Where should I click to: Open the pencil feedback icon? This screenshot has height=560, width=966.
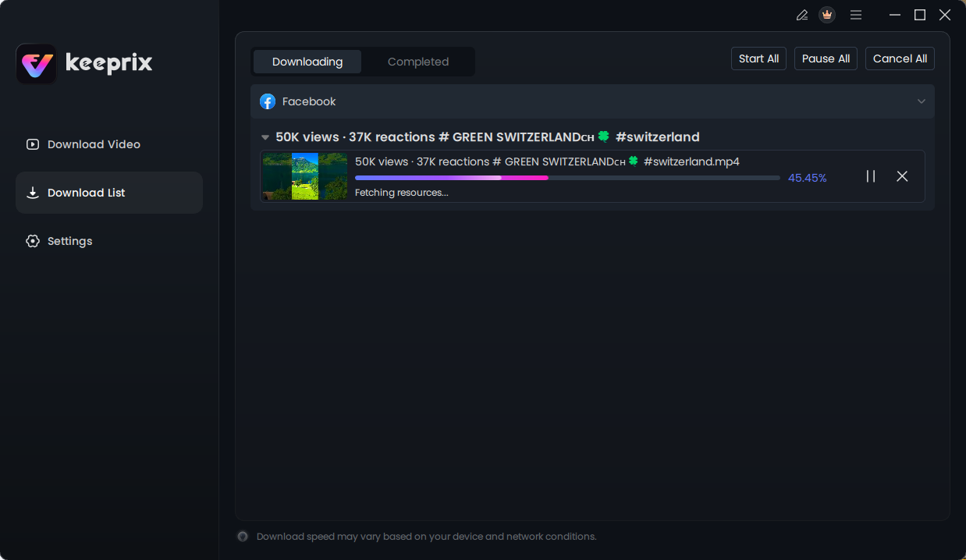(x=801, y=14)
